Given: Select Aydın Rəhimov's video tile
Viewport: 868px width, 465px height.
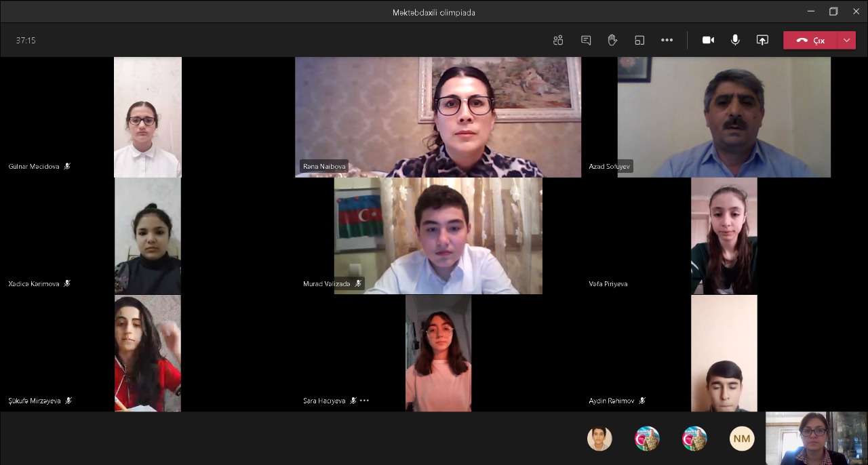Looking at the screenshot, I should pyautogui.click(x=724, y=353).
